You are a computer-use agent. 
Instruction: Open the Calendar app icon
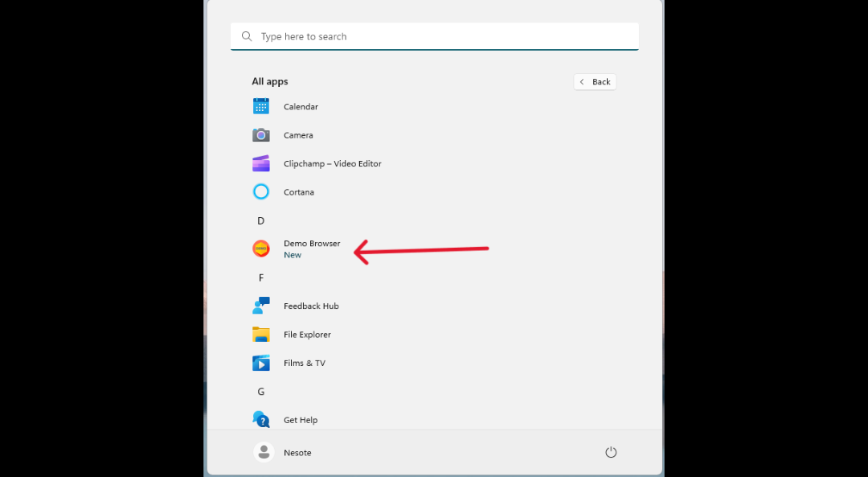click(260, 106)
